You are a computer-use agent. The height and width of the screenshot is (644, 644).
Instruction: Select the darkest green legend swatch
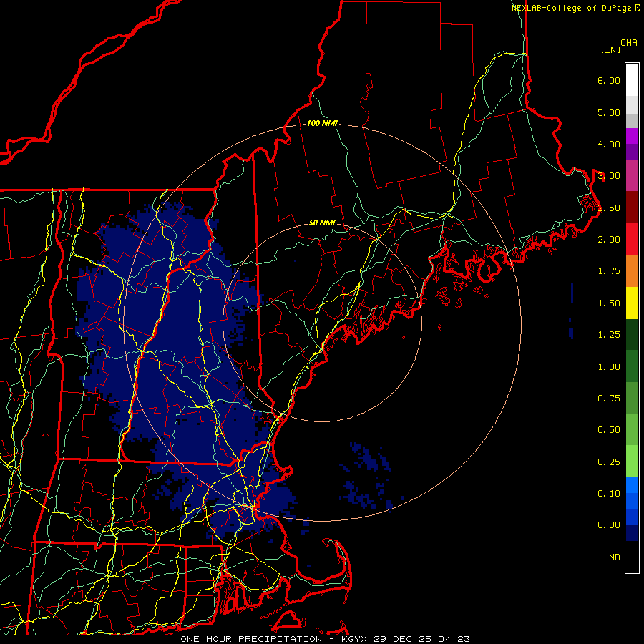coord(632,334)
